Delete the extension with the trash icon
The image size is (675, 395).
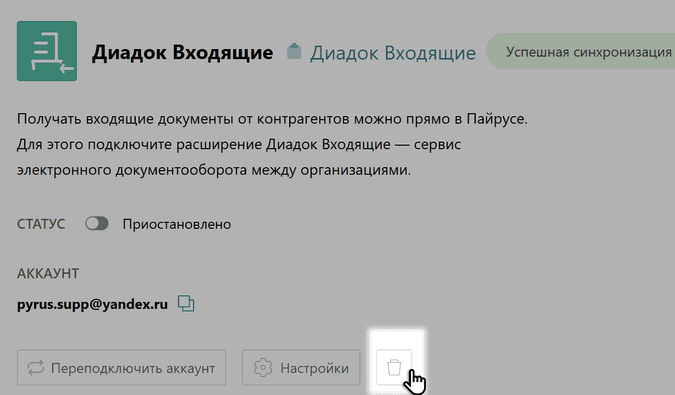[394, 367]
